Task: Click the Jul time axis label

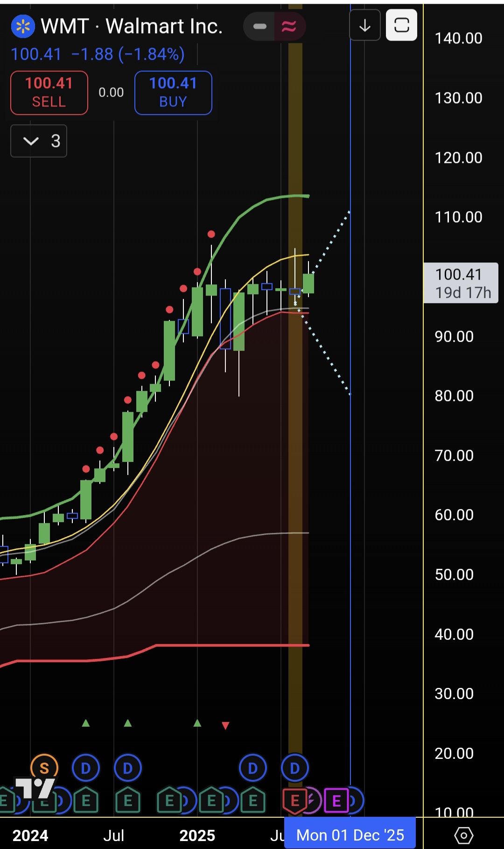Action: click(x=113, y=835)
